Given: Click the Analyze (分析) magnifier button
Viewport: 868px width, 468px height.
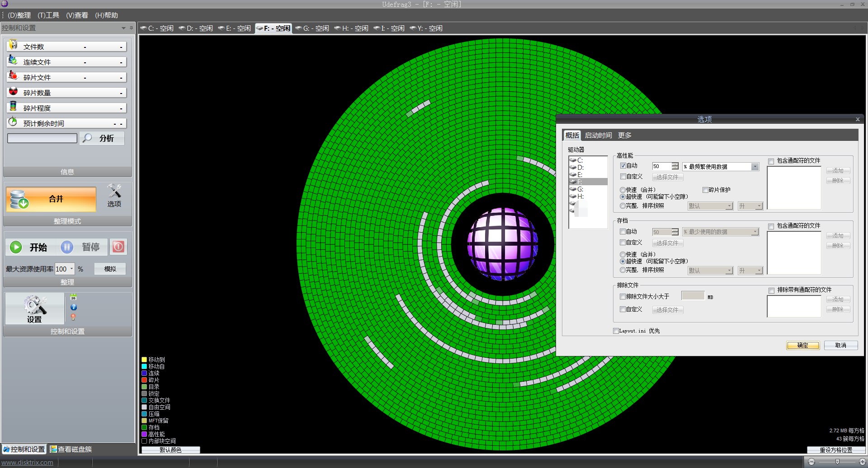Looking at the screenshot, I should [x=102, y=138].
